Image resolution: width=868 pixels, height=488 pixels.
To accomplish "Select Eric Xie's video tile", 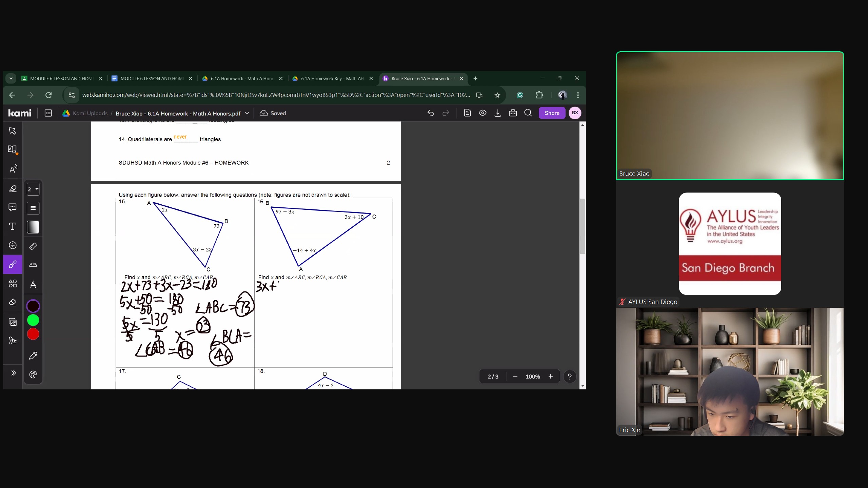I will (x=730, y=372).
